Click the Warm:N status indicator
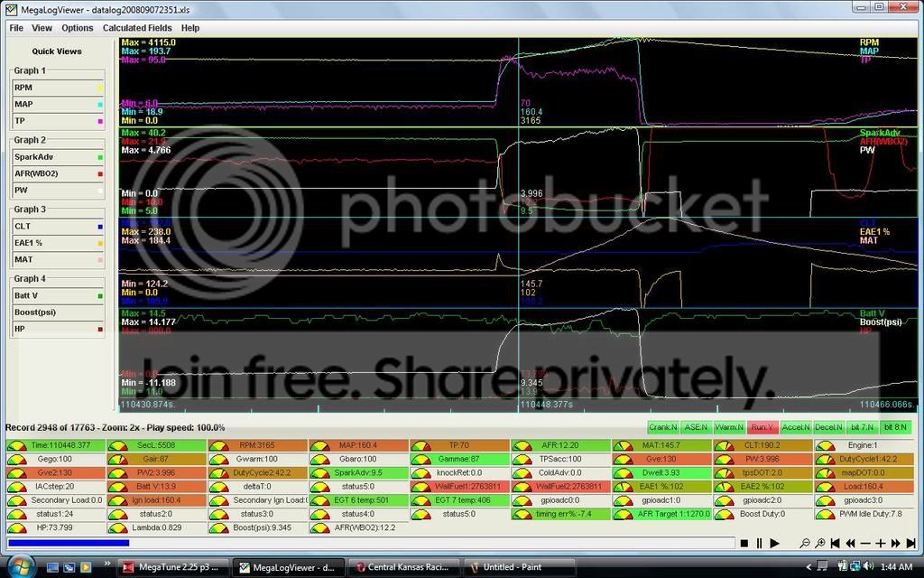The width and height of the screenshot is (924, 578). 729,427
